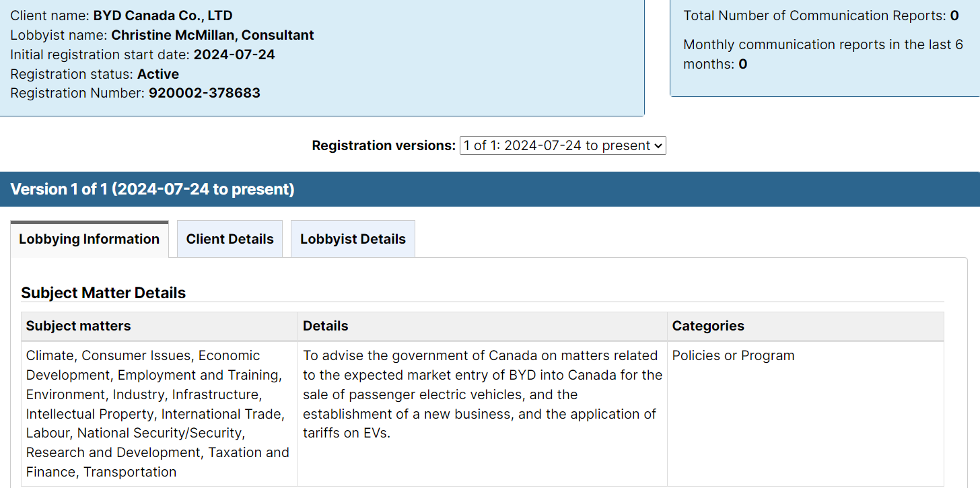980x488 pixels.
Task: Click the monthly communication reports text
Action: point(823,54)
